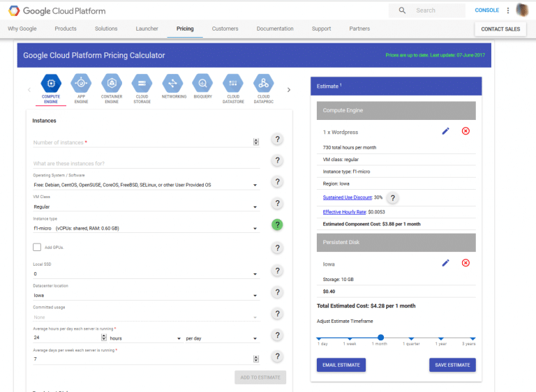Open the three-dot more options menu

point(508,10)
